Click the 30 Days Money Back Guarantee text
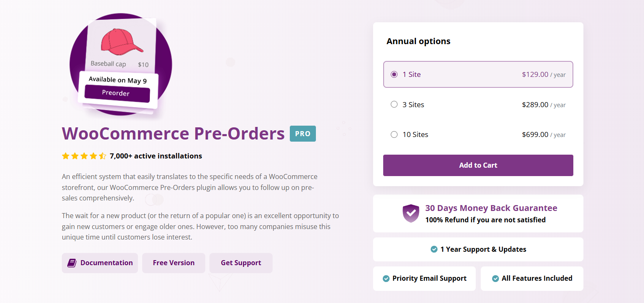 tap(491, 208)
